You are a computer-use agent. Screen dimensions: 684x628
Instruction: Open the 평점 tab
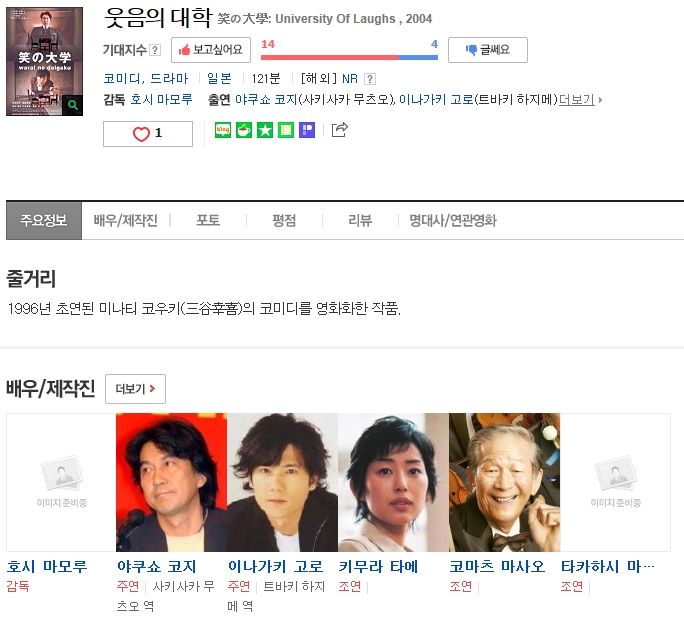pyautogui.click(x=284, y=221)
